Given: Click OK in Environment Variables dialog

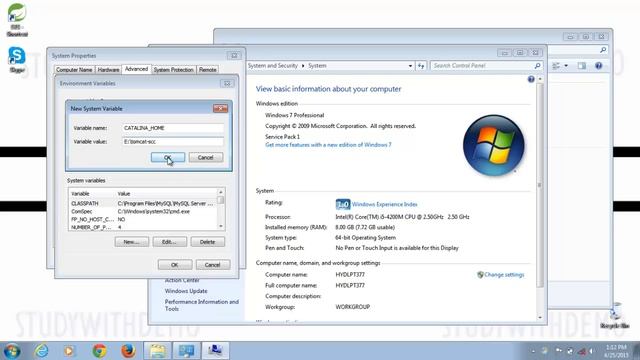Looking at the screenshot, I should [175, 265].
